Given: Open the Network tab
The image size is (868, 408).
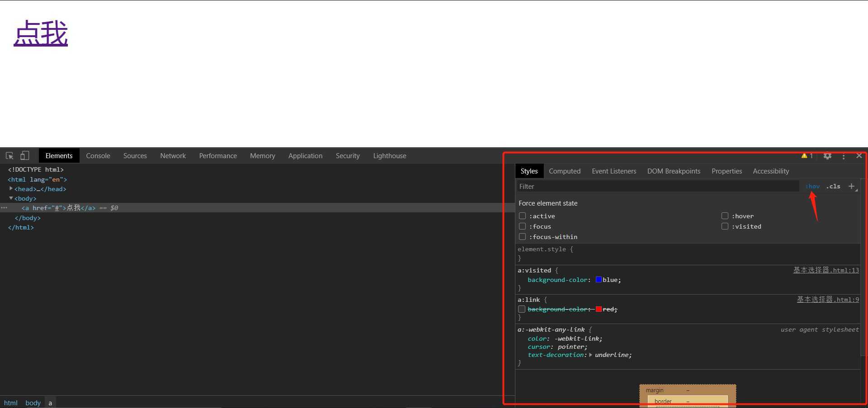Looking at the screenshot, I should coord(173,155).
